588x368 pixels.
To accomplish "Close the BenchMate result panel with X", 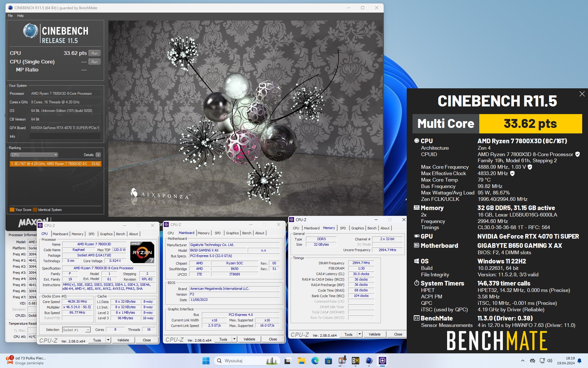I will point(582,94).
